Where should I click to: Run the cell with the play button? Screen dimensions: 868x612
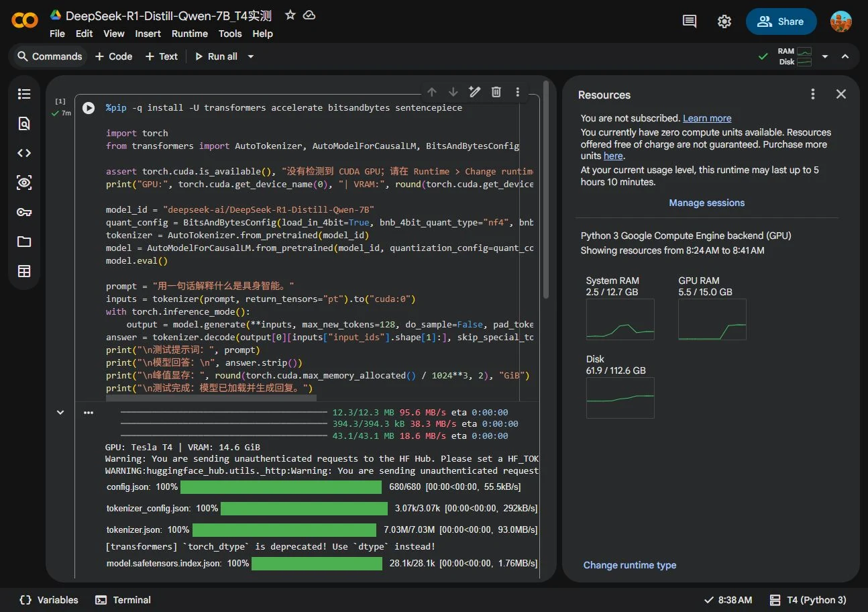[x=89, y=107]
